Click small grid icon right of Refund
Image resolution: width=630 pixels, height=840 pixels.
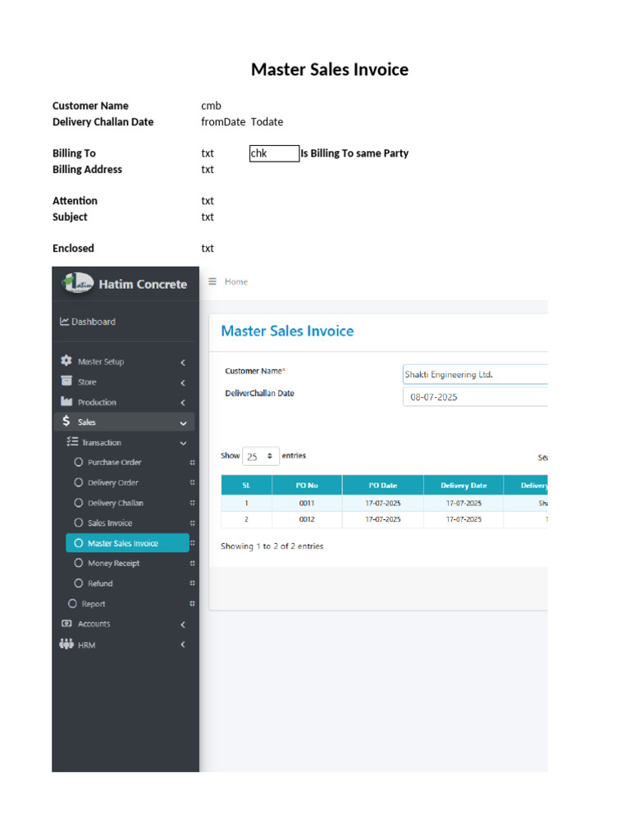click(192, 583)
